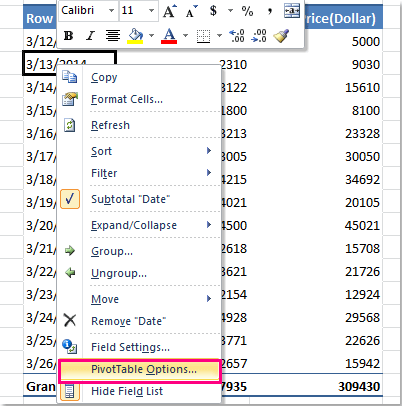Select the selected 3/13/2014 date cell
The image size is (402, 406).
point(41,63)
